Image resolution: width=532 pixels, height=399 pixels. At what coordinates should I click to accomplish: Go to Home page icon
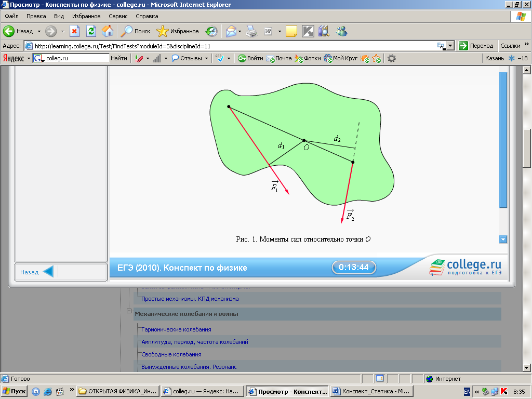tap(108, 31)
